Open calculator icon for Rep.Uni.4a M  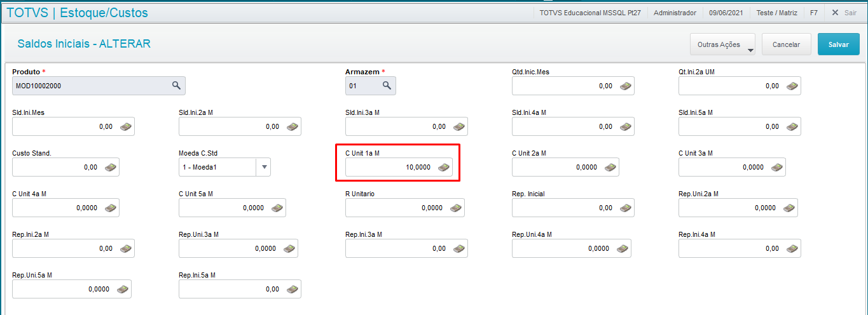(623, 248)
